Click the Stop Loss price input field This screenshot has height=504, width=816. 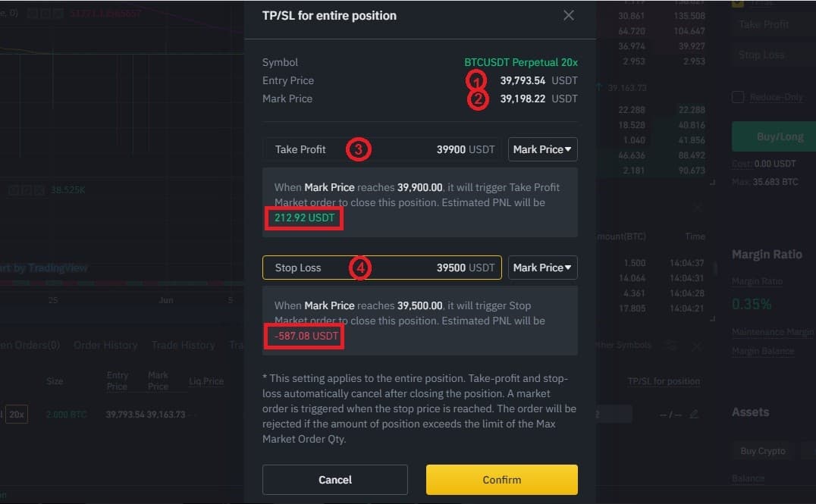click(382, 268)
